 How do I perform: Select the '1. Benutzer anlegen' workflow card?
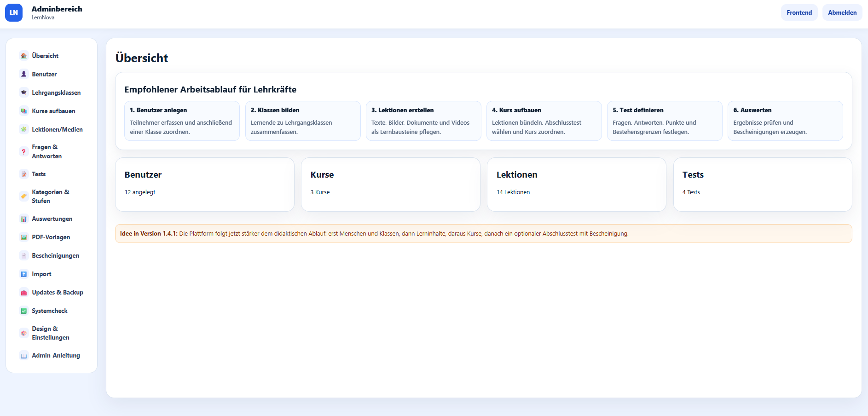pos(182,121)
